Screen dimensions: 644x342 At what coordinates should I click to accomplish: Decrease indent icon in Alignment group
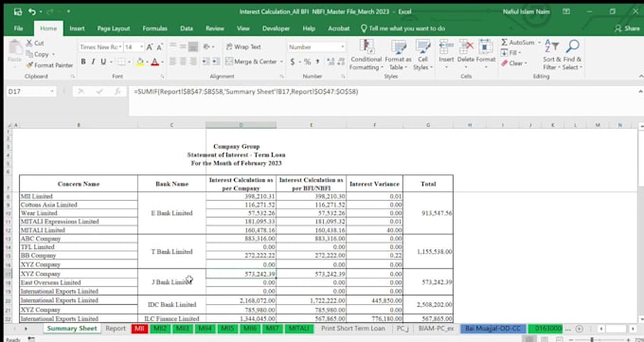(x=206, y=62)
